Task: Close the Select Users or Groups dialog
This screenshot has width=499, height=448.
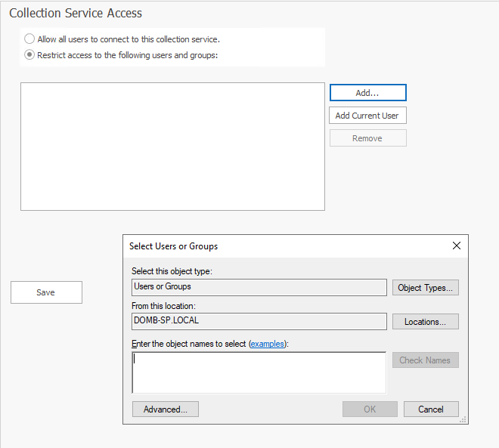Action: click(x=456, y=246)
